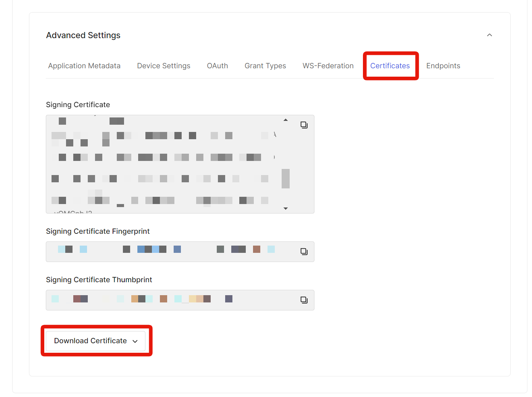Screen dimensions: 532x397
Task: Go to the Grant Types tab
Action: tap(265, 66)
